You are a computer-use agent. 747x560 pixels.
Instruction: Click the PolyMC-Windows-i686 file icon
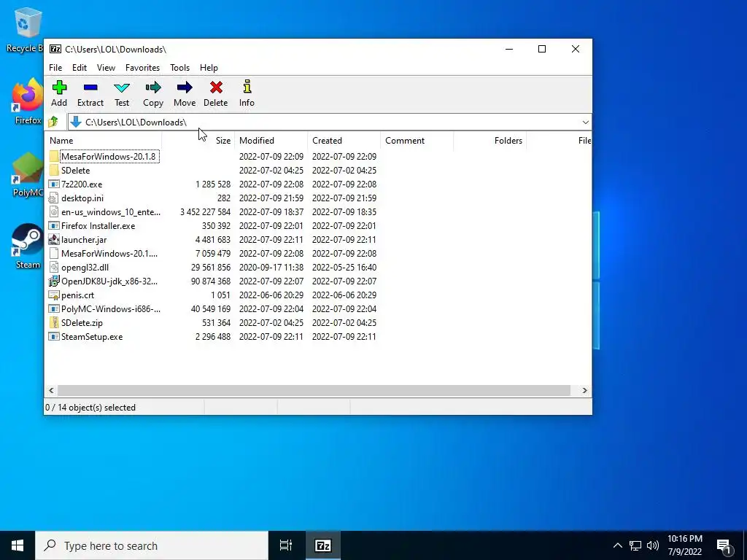point(54,308)
